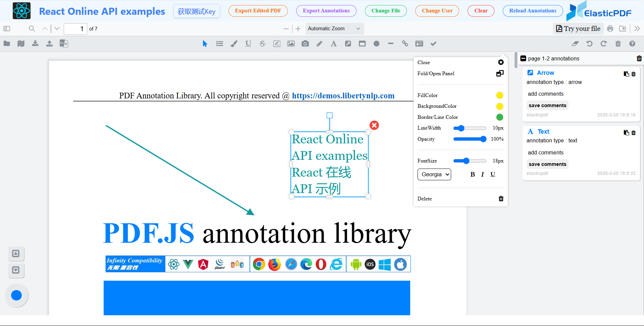Toggle underline U in properties panel
The image size is (644, 326).
tap(493, 175)
